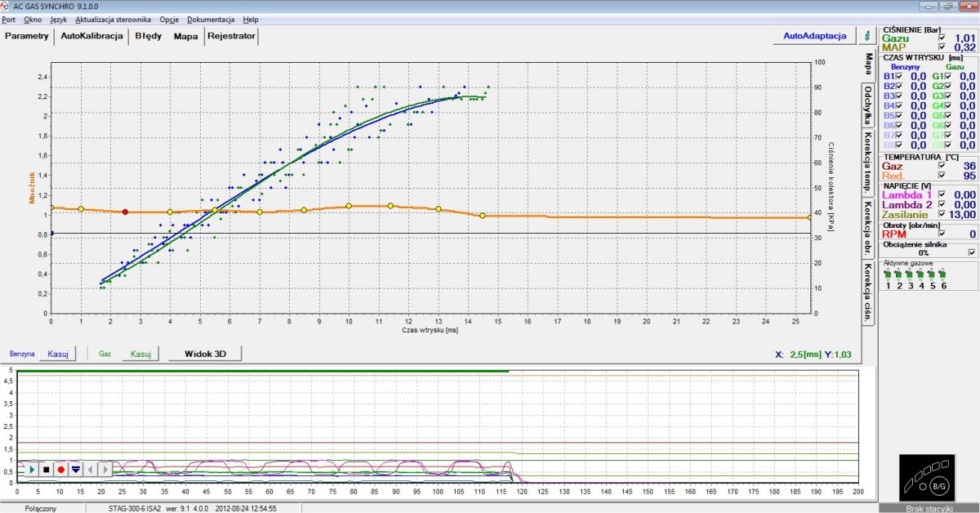The height and width of the screenshot is (513, 980).
Task: Click the Gazu pressure value 1,01
Action: coord(965,38)
